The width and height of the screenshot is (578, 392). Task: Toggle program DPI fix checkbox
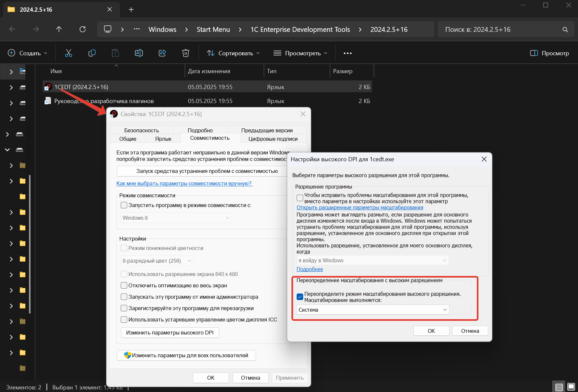click(300, 198)
